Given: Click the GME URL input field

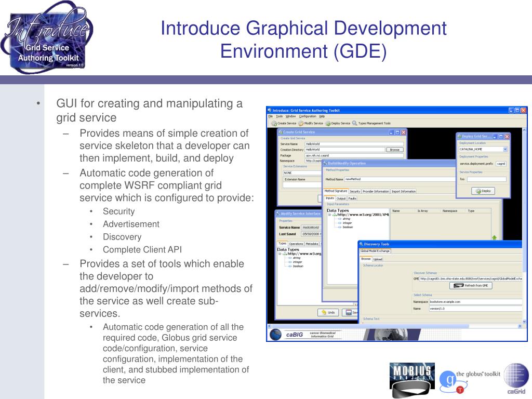Looking at the screenshot, I should point(471,278).
